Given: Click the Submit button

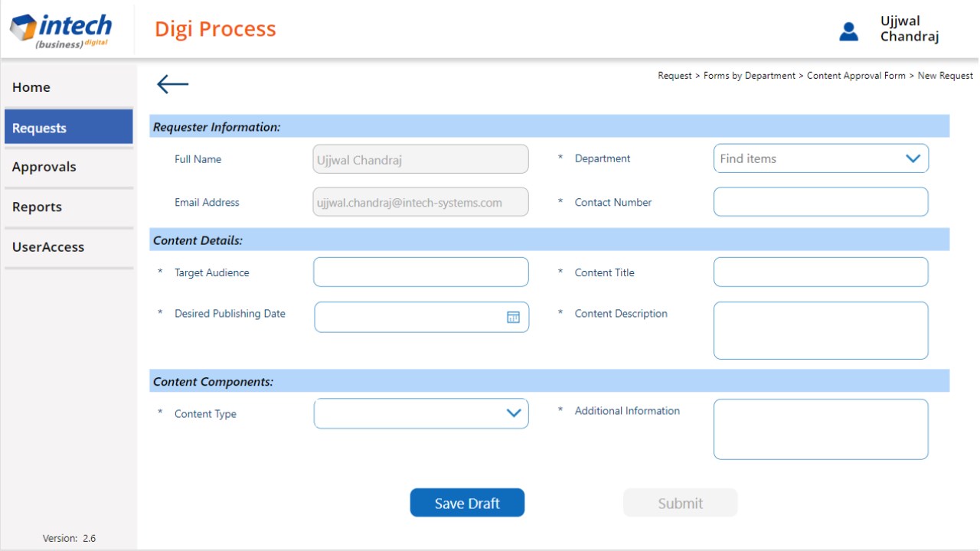Looking at the screenshot, I should point(681,503).
